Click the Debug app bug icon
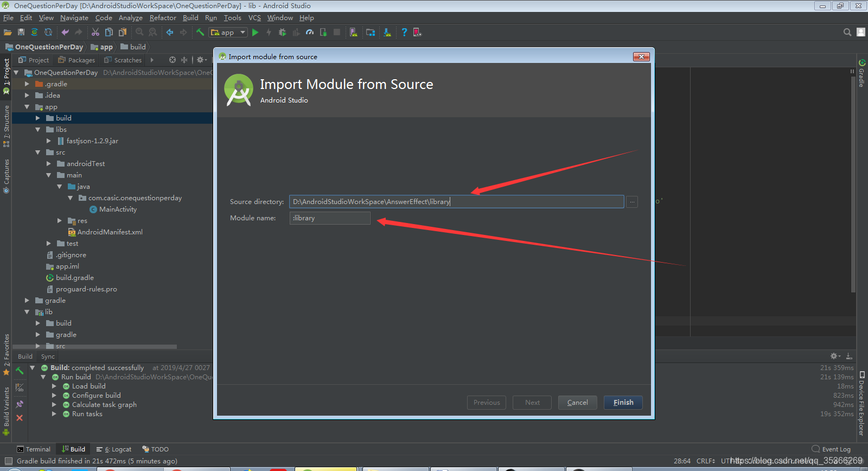The height and width of the screenshot is (471, 868). (x=283, y=33)
